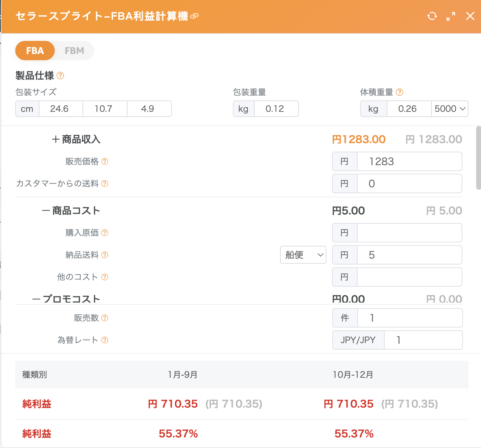Click the help icon beside 販売価格

point(105,161)
